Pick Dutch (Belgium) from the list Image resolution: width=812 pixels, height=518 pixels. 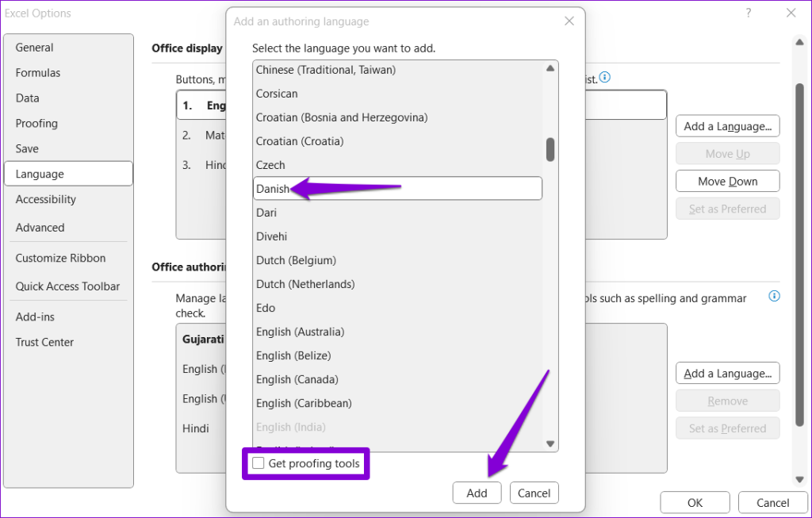[x=397, y=260]
